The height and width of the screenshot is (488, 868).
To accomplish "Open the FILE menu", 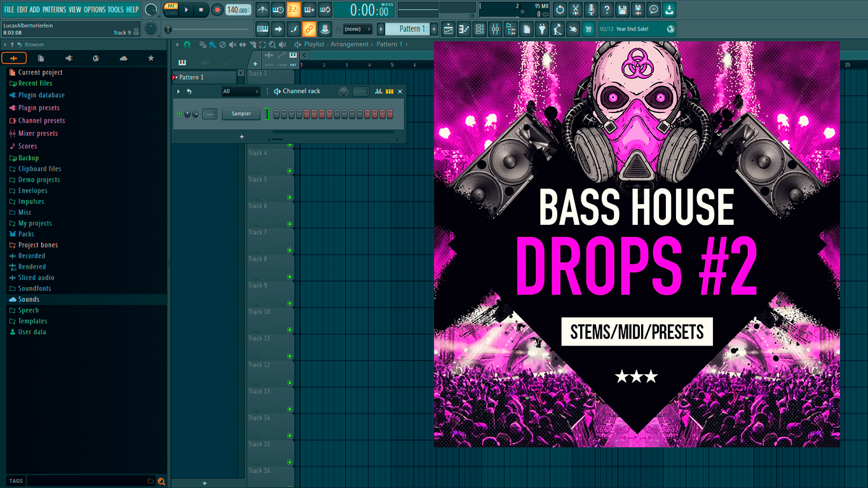I will pos(9,10).
